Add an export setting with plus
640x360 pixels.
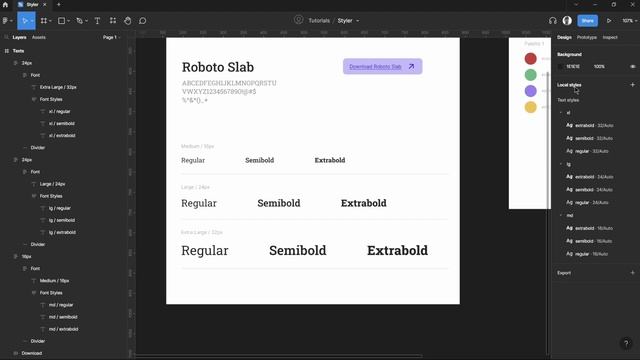pyautogui.click(x=632, y=273)
